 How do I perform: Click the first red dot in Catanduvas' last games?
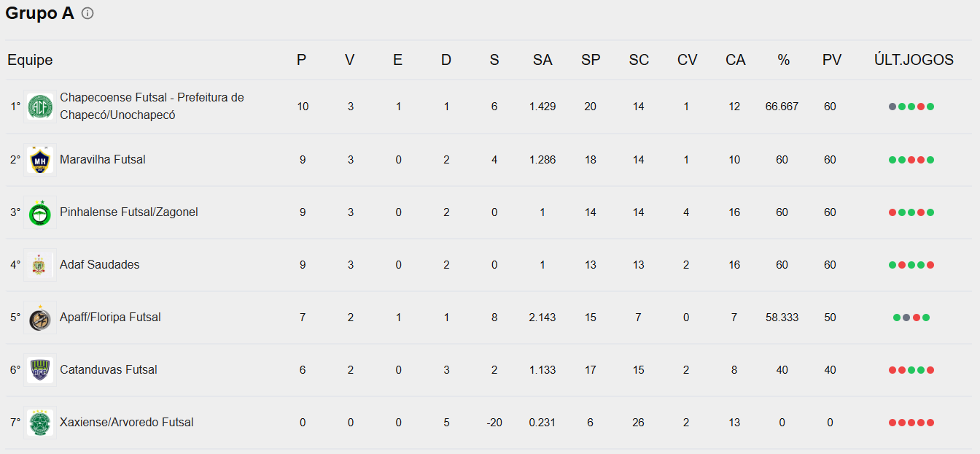(892, 370)
